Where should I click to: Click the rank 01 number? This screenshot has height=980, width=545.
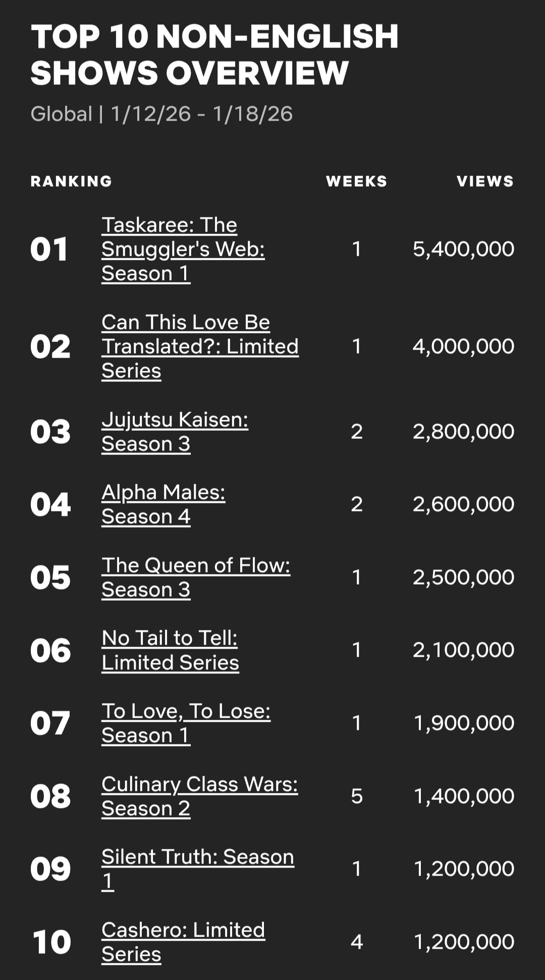coord(49,250)
